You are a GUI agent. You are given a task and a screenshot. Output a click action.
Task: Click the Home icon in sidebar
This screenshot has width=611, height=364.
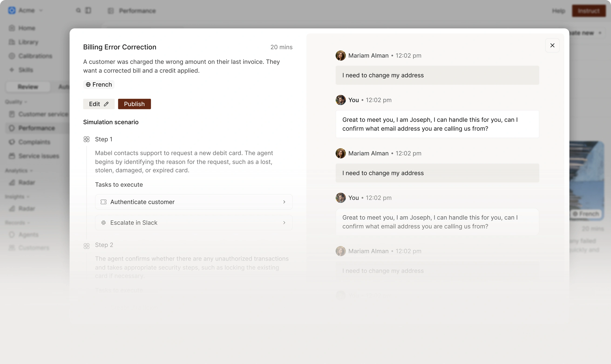[12, 28]
